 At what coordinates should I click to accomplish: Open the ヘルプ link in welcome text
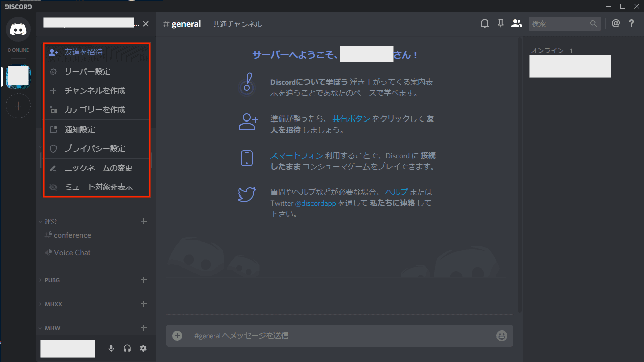point(396,192)
